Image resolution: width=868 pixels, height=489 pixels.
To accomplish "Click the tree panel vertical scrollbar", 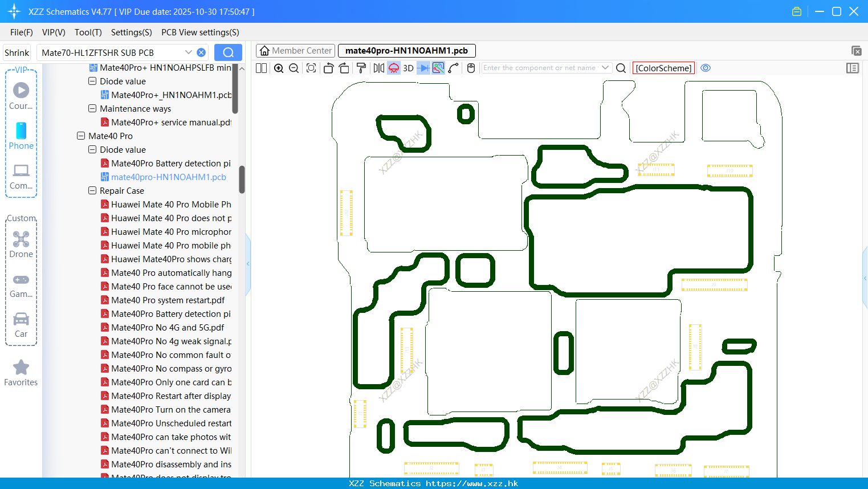I will pos(242,180).
